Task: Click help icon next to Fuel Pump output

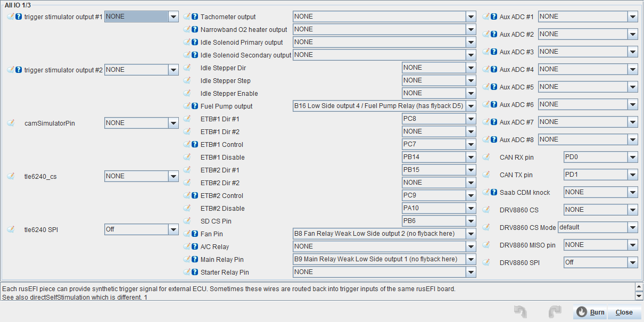Action: tap(195, 106)
